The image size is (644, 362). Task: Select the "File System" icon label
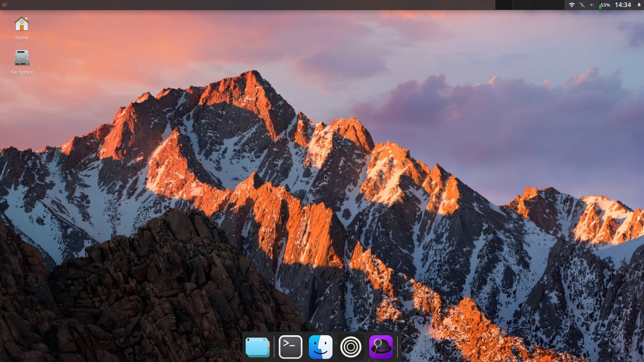[x=22, y=72]
